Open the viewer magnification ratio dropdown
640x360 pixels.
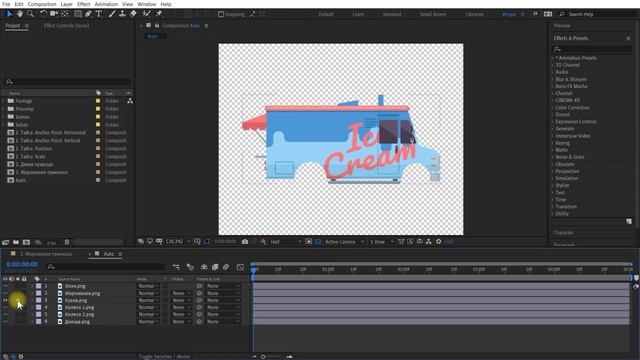click(178, 242)
